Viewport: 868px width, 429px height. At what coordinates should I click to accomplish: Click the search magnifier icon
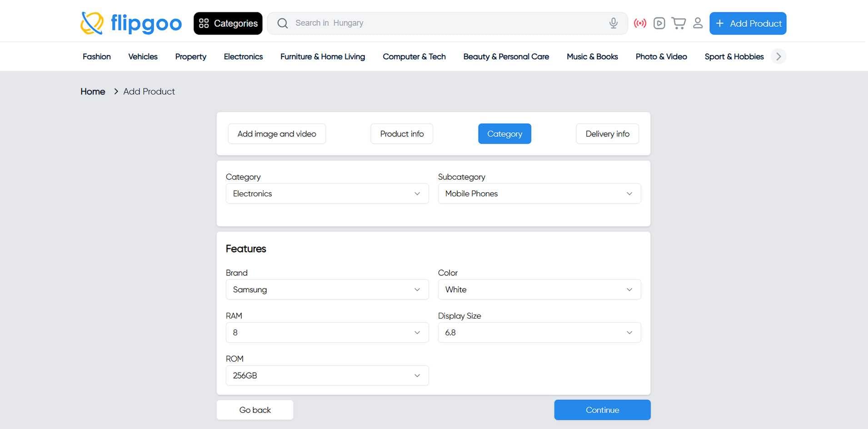[x=283, y=23]
